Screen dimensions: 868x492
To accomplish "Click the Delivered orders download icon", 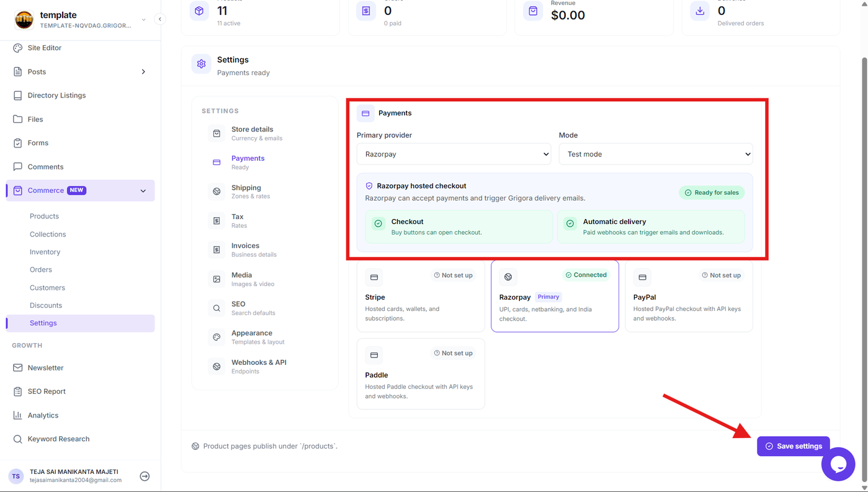I will coord(700,11).
